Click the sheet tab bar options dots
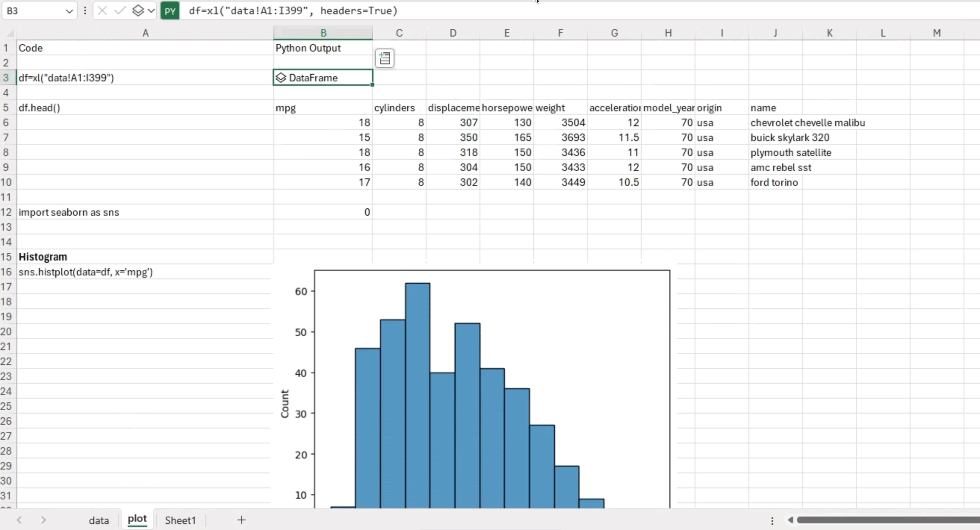 [772, 520]
